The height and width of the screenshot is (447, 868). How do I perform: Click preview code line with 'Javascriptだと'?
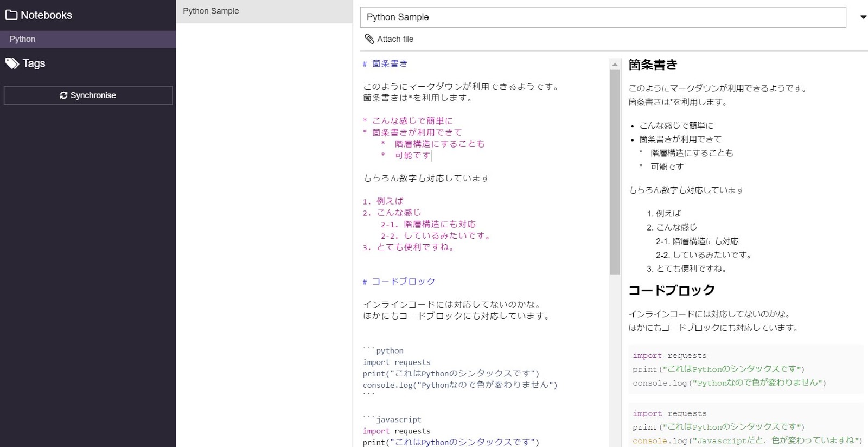[747, 440]
